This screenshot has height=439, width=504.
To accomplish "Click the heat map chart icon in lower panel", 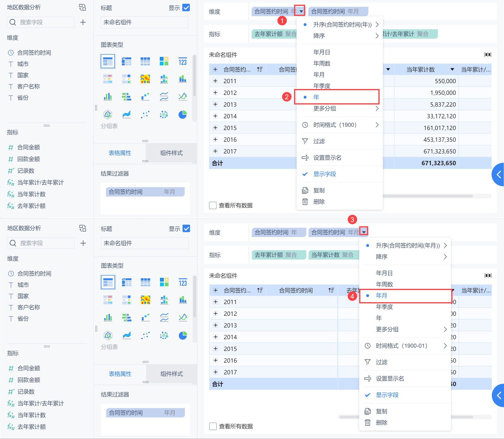I will tap(145, 300).
